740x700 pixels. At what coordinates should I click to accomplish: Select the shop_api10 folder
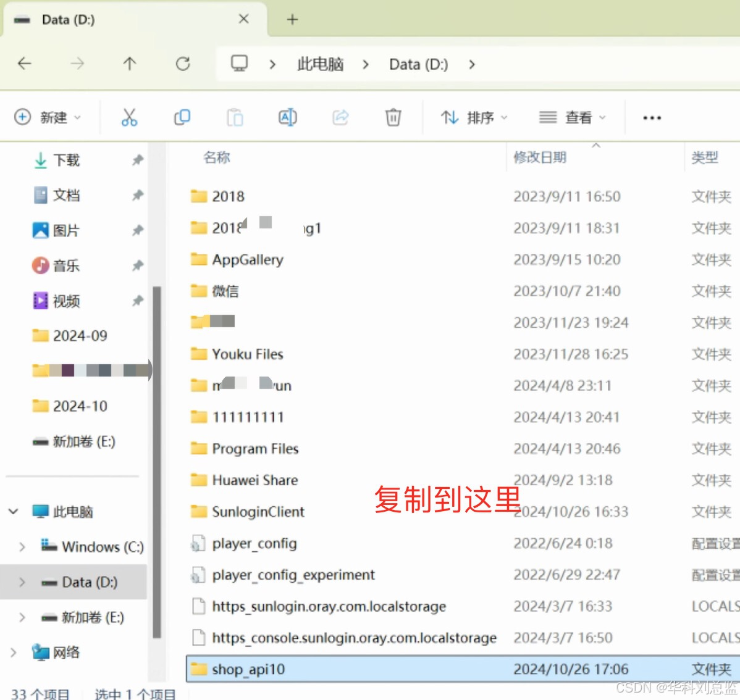point(248,670)
